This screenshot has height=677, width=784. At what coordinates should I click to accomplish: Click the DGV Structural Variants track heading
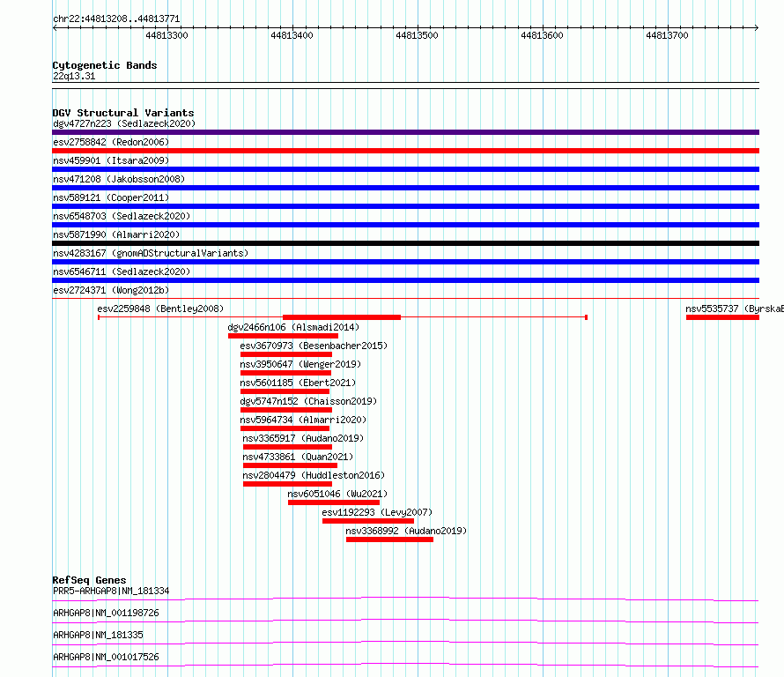(123, 113)
